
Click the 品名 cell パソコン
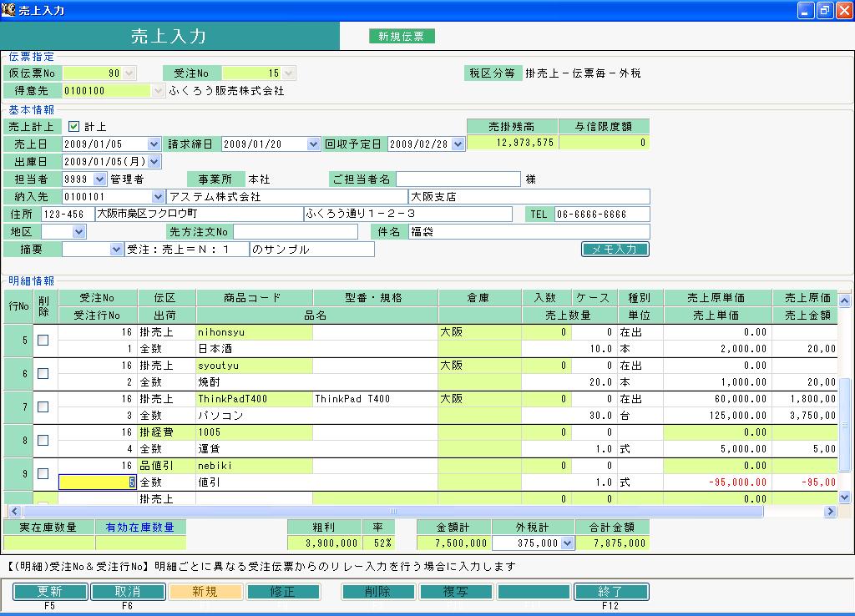tap(316, 416)
